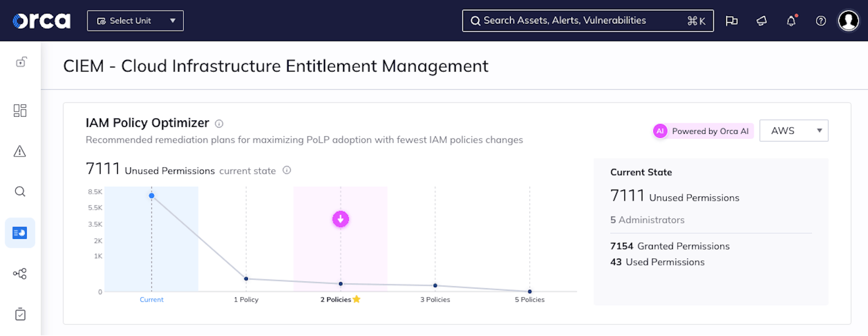
Task: Click the search assets input field
Action: point(588,21)
